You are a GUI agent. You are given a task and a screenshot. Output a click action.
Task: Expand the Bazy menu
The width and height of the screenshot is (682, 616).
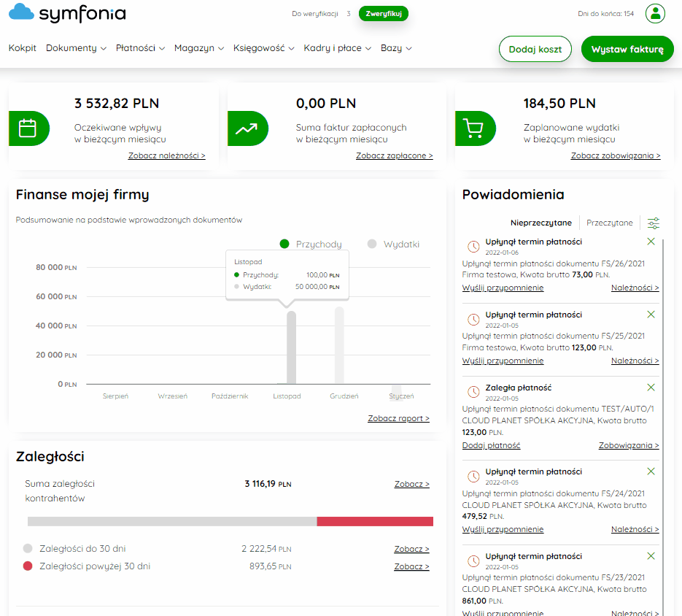coord(396,48)
